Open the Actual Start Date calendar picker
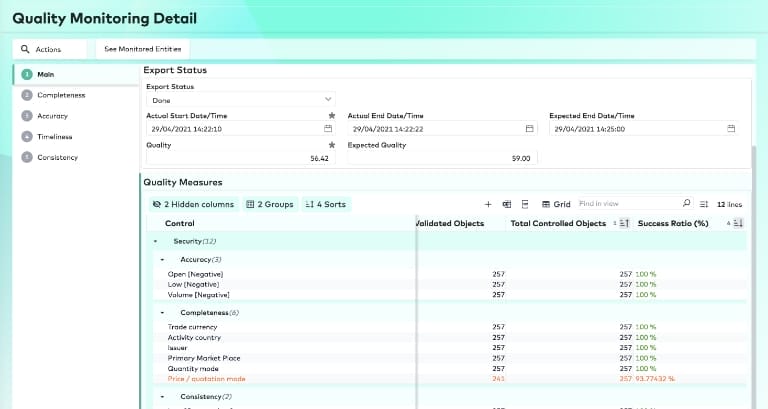Image resolution: width=768 pixels, height=409 pixels. tap(328, 129)
